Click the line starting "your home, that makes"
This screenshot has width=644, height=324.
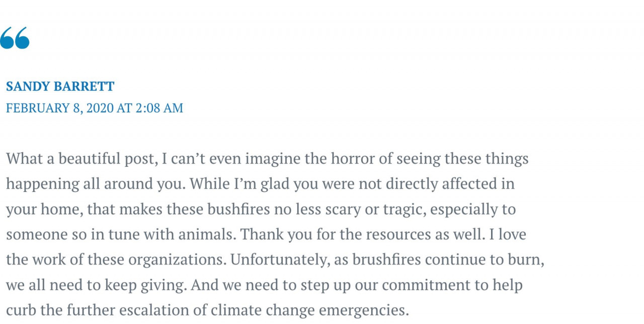click(261, 209)
